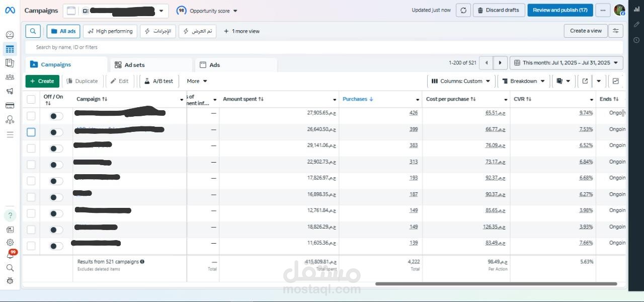The width and height of the screenshot is (644, 302).
Task: Switch to the Ad sets tab
Action: (x=151, y=65)
